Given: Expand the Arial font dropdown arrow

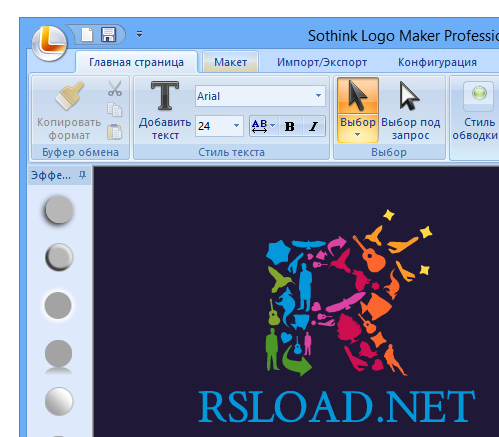Looking at the screenshot, I should (x=319, y=96).
